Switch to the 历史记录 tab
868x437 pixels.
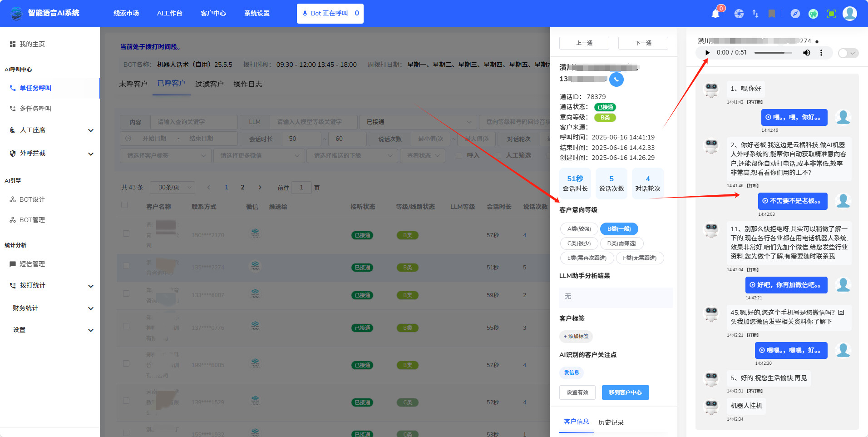611,422
